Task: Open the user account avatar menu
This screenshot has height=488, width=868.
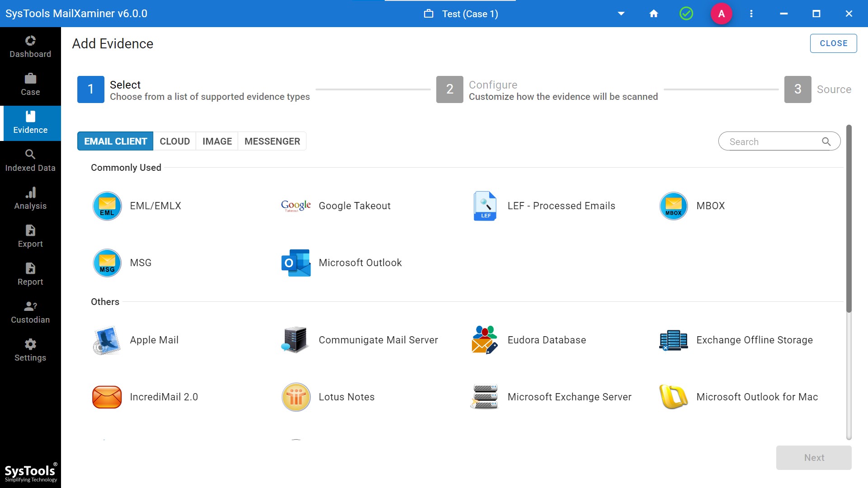Action: [x=722, y=14]
